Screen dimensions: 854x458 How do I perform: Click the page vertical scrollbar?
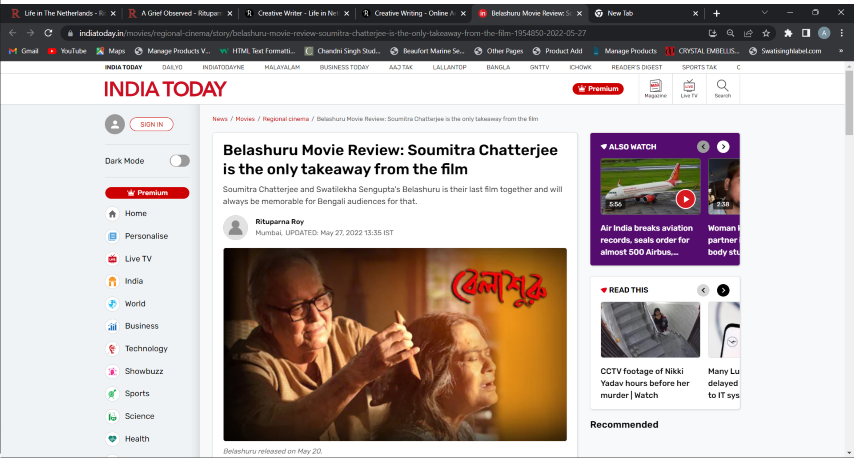[x=849, y=102]
